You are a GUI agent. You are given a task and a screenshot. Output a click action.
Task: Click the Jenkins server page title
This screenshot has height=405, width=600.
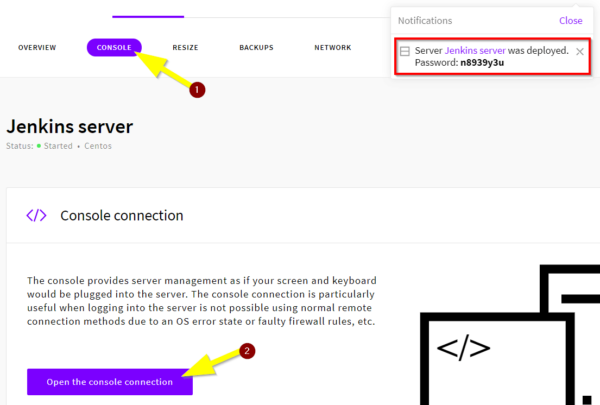click(x=69, y=127)
